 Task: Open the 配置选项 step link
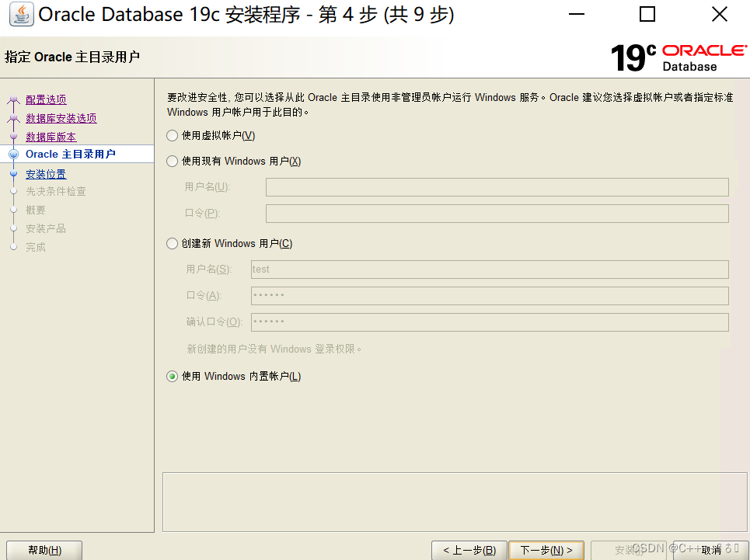pos(46,100)
